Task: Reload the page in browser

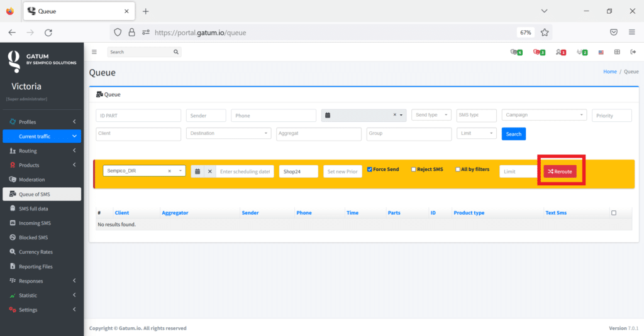Action: tap(48, 33)
